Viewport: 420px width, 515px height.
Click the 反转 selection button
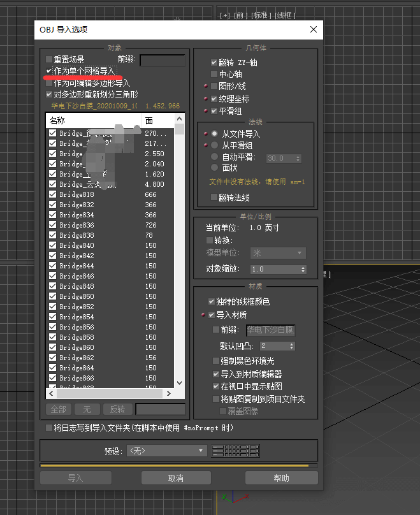(118, 409)
